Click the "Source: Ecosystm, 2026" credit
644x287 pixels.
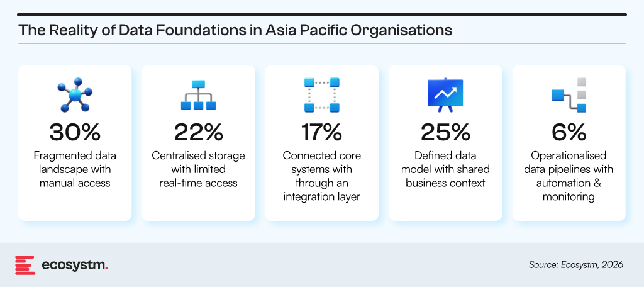click(x=575, y=265)
